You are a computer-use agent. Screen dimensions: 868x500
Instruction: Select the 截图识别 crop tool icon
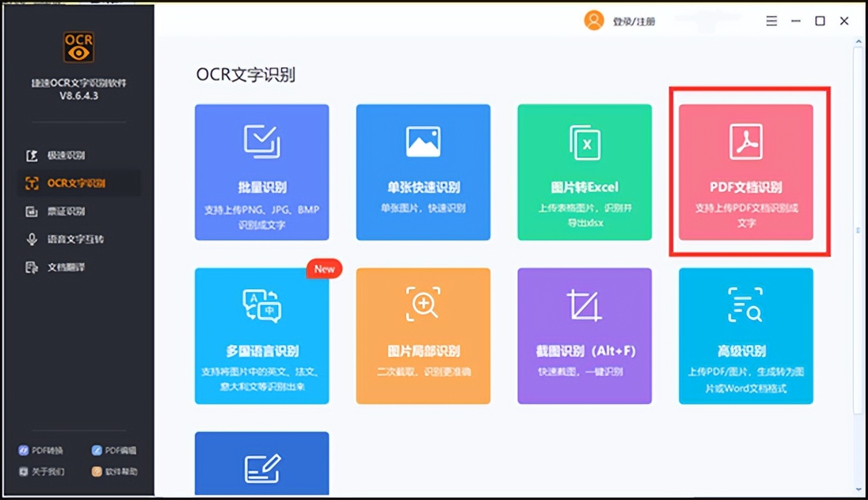pyautogui.click(x=584, y=305)
